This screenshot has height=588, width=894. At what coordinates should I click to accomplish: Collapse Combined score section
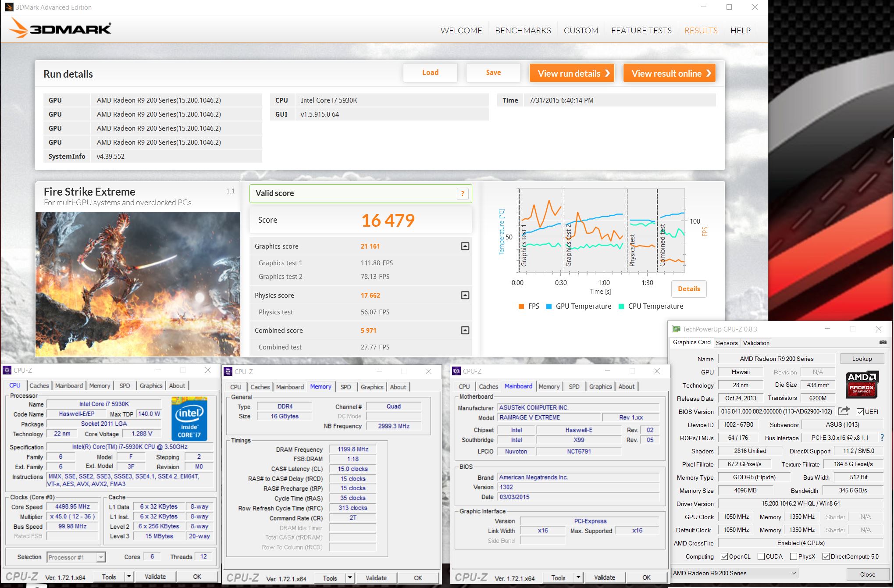(x=465, y=330)
